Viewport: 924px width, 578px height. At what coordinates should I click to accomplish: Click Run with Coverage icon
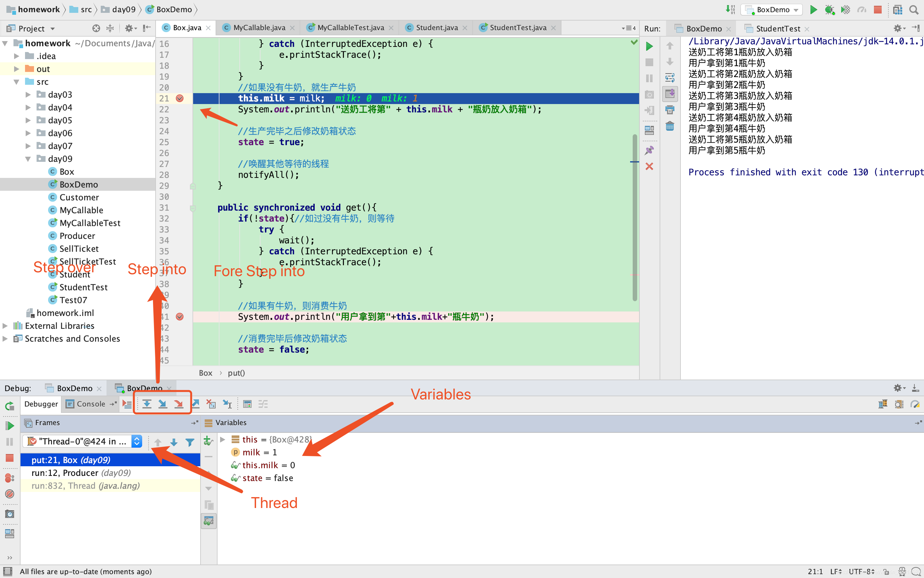[845, 10]
